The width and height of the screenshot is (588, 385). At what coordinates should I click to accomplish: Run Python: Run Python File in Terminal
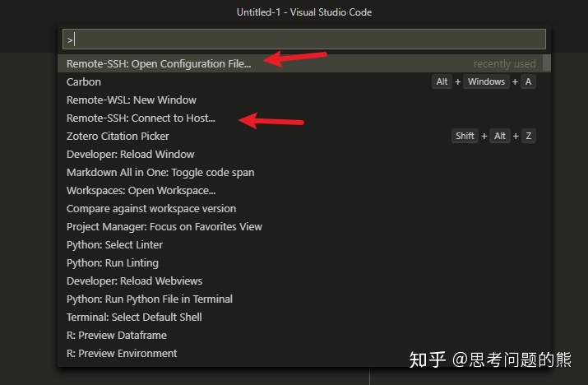click(x=304, y=299)
